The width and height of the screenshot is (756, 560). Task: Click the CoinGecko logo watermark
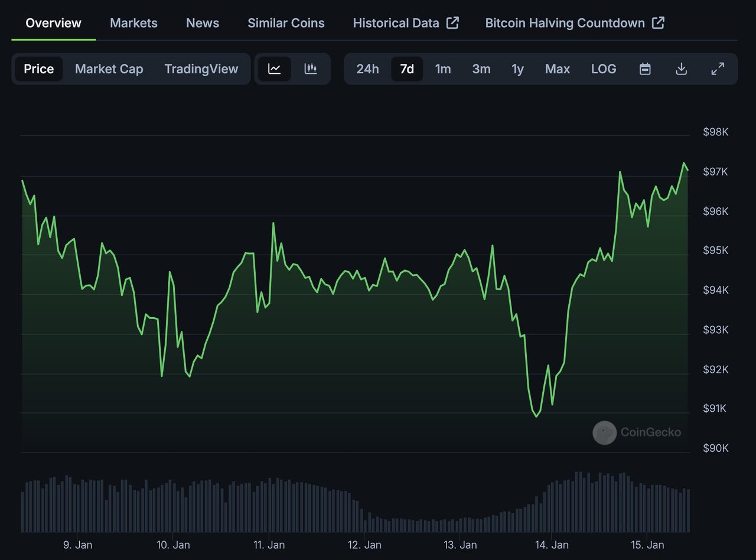(x=637, y=432)
